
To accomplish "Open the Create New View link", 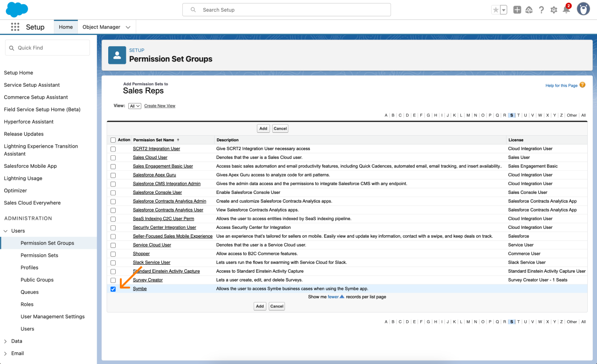I will click(160, 106).
